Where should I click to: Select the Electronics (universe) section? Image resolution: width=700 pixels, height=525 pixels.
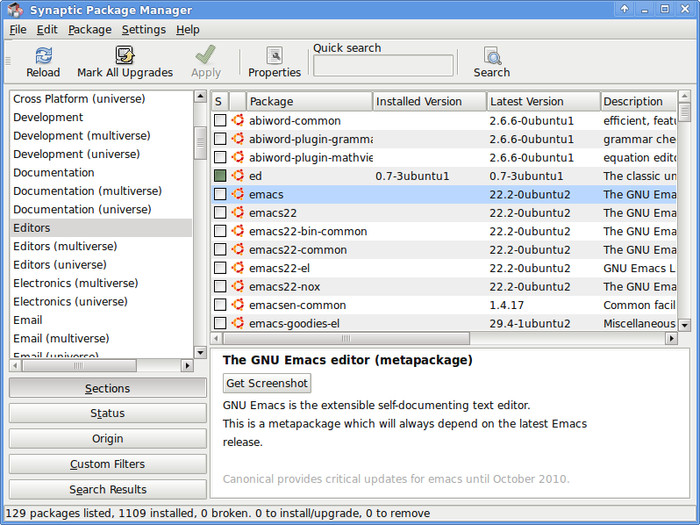click(101, 301)
